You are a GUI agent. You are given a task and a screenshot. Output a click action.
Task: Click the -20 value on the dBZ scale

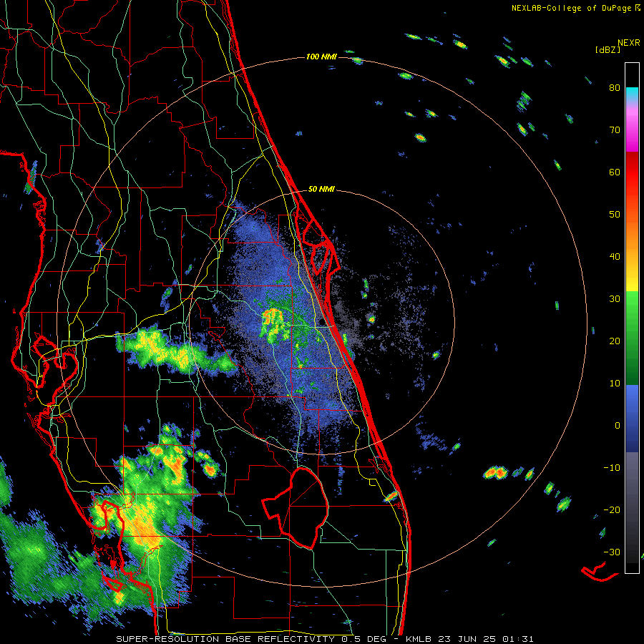612,510
